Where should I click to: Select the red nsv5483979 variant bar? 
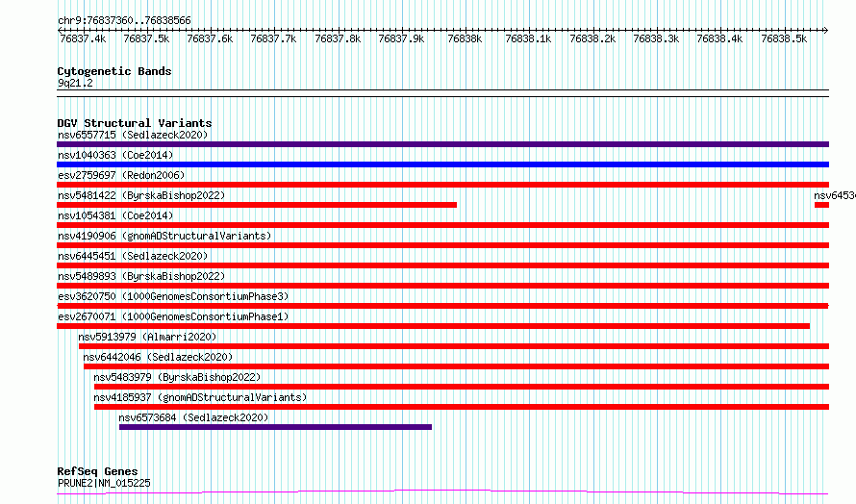(x=462, y=387)
